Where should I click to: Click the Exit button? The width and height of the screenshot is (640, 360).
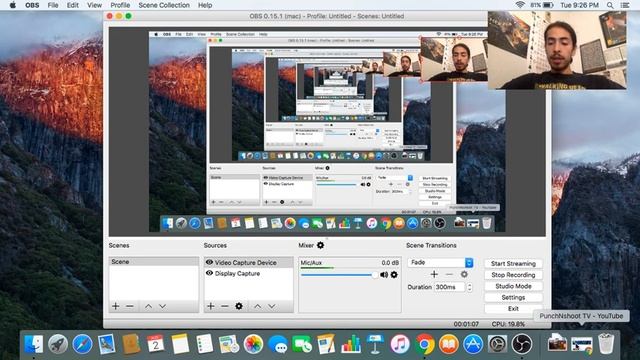513,309
